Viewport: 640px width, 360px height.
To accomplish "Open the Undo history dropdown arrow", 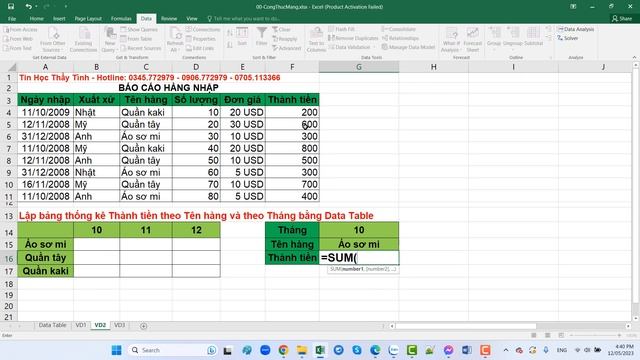I will (x=36, y=7).
